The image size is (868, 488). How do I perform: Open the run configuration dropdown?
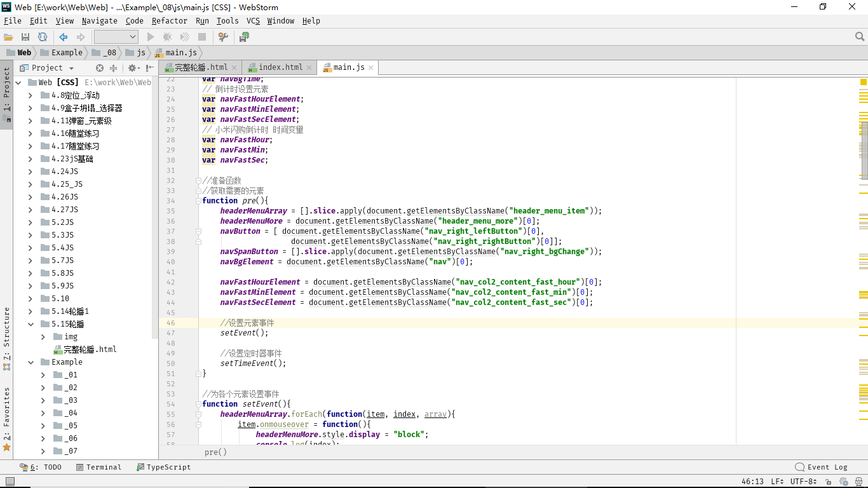(116, 37)
